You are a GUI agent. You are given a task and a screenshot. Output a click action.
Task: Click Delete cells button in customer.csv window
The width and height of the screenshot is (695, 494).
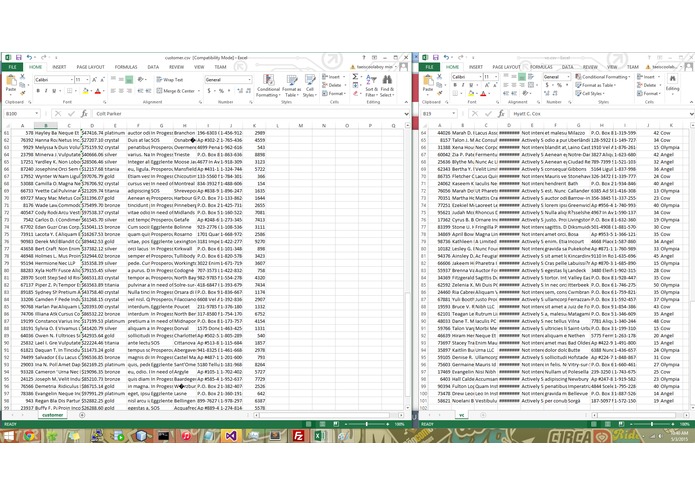coord(332,85)
